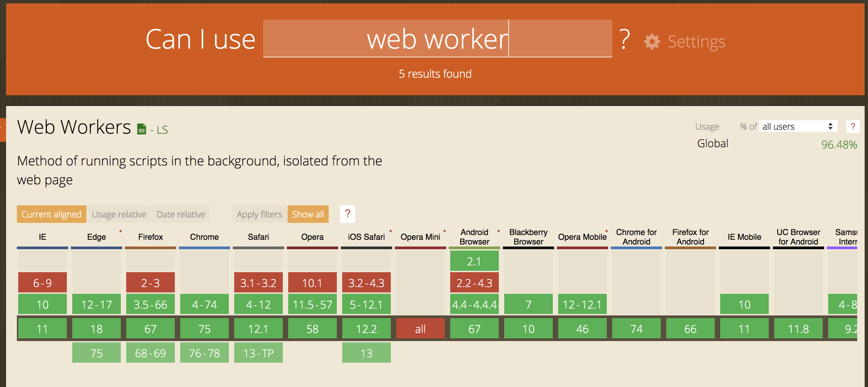Image resolution: width=868 pixels, height=387 pixels.
Task: Click the question mark beside Show all
Action: click(x=347, y=214)
